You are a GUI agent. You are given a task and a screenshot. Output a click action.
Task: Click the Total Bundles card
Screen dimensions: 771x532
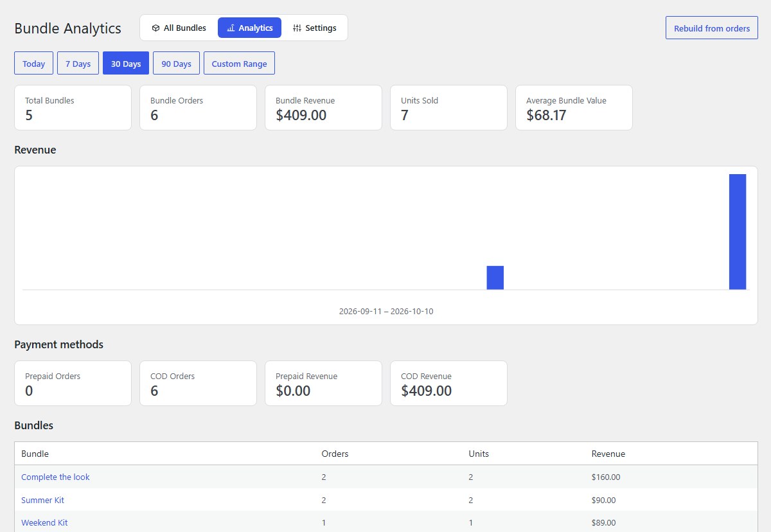pos(73,108)
